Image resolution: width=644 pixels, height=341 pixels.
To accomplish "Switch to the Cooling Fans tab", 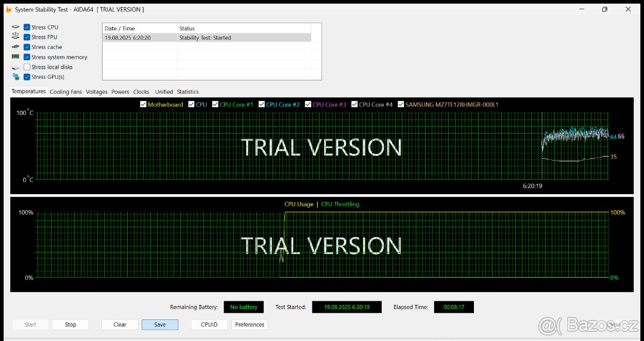I will click(x=65, y=92).
